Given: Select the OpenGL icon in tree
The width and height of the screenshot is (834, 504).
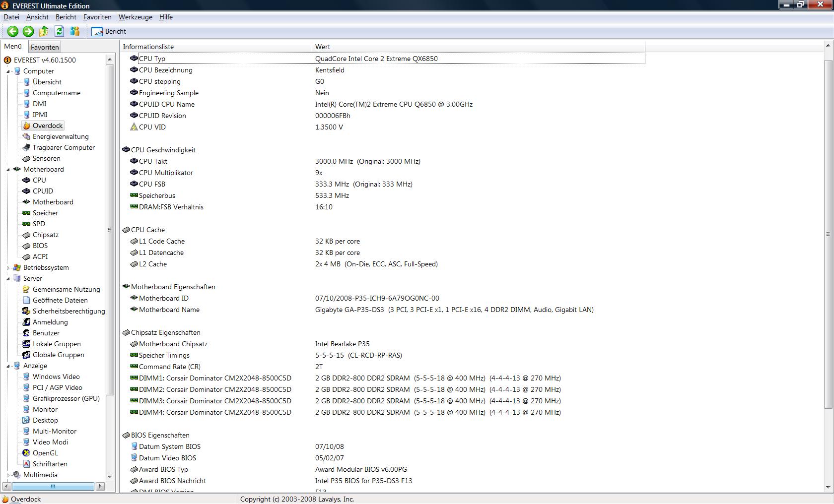Looking at the screenshot, I should [x=27, y=453].
